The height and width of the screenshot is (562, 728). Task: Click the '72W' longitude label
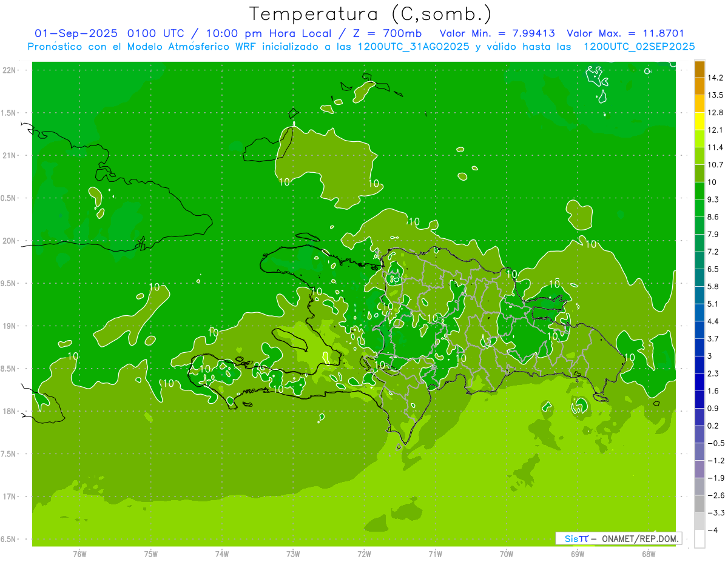364,554
